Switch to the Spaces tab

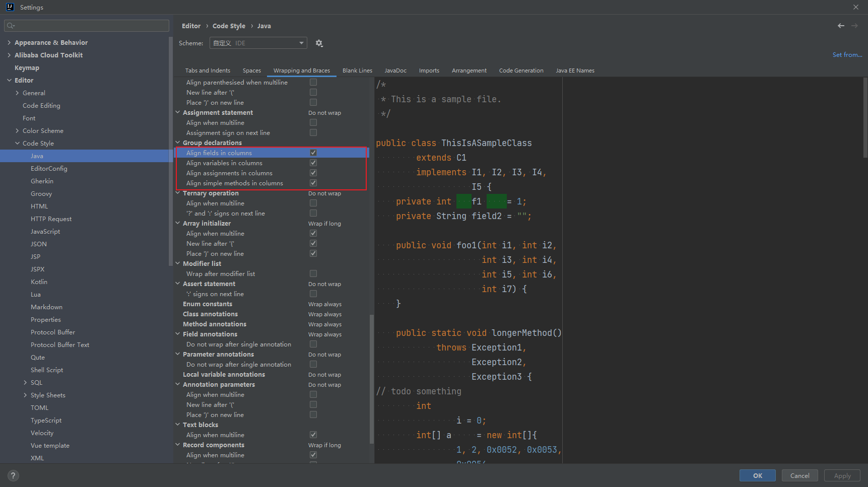252,71
